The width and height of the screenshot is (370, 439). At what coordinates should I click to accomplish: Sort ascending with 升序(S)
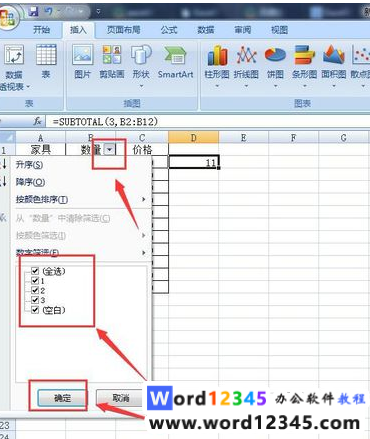point(80,164)
